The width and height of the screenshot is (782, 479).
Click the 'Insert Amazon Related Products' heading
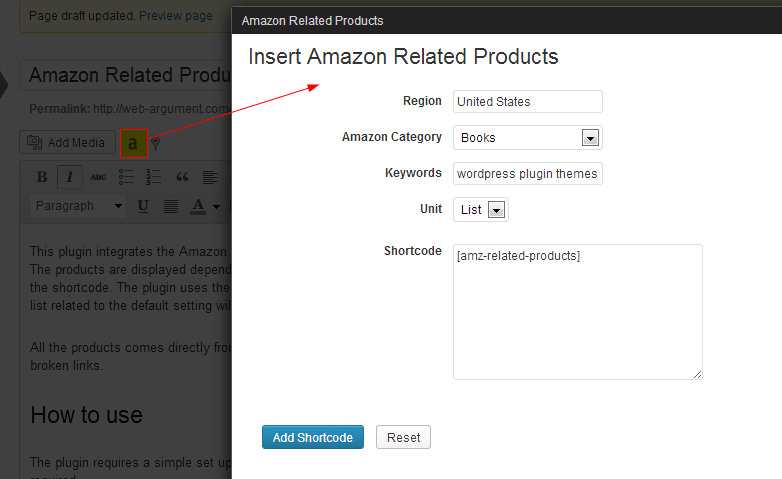tap(403, 56)
